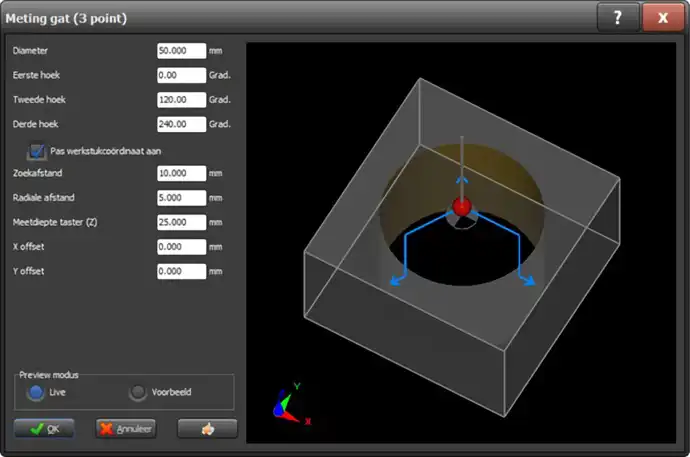
Task: Click the Zoekafstand label text
Action: pos(37,173)
